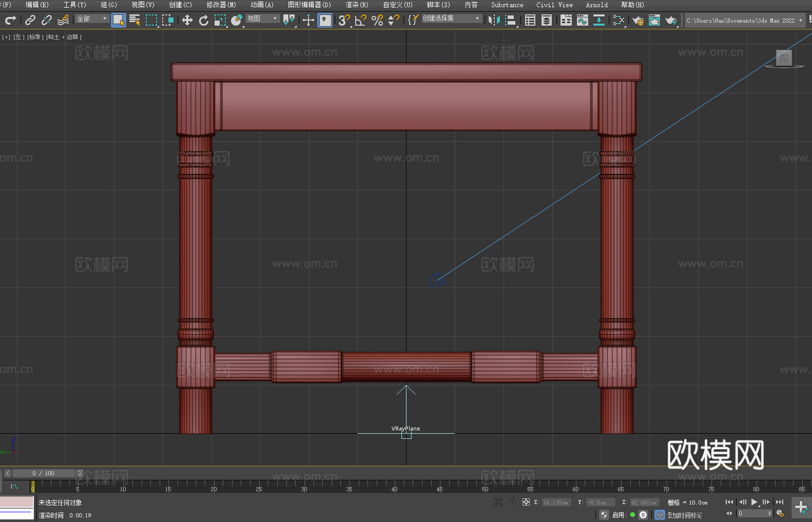The height and width of the screenshot is (522, 812).
Task: Toggle Window/Crossing selection mode
Action: click(x=168, y=20)
